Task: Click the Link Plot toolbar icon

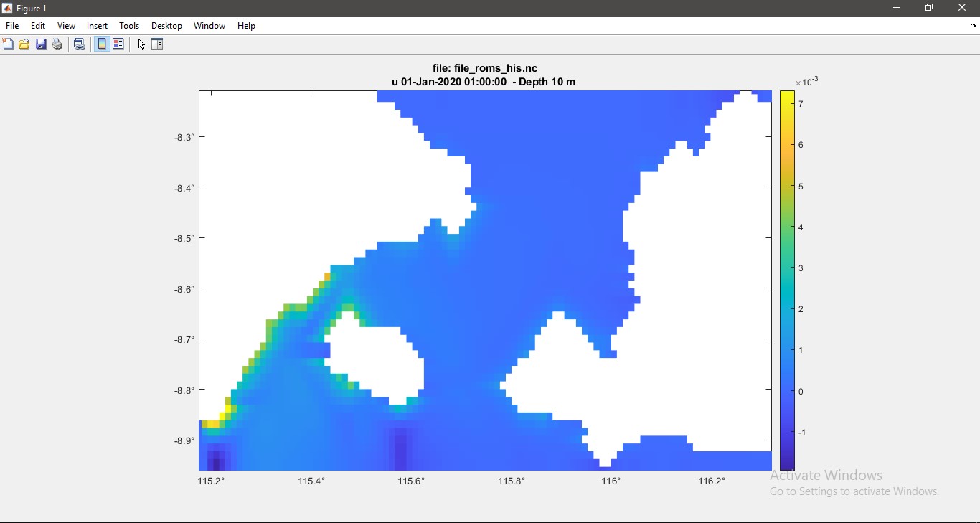Action: (80, 44)
